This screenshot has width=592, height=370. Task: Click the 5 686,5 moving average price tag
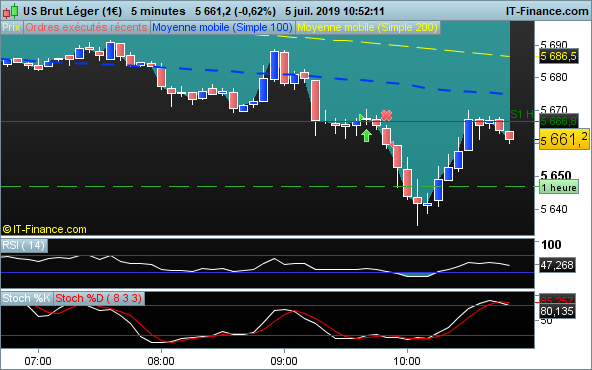click(559, 57)
